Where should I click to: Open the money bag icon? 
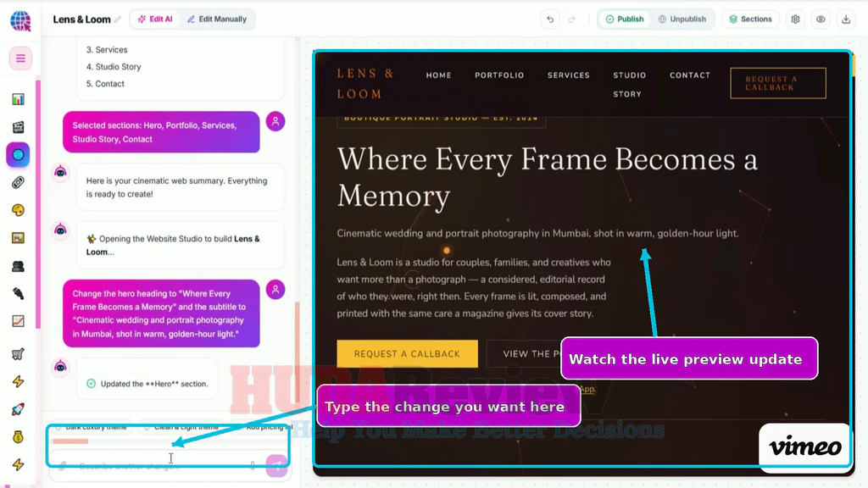coord(19,437)
